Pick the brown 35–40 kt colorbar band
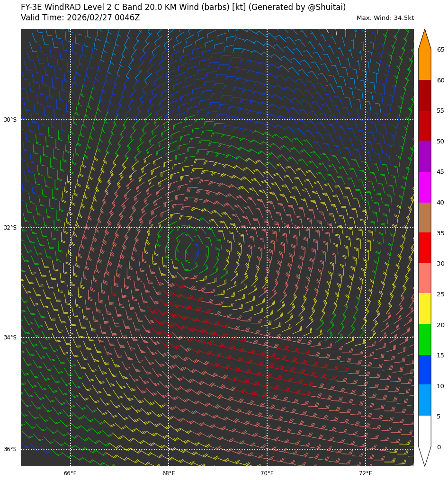 tap(424, 217)
